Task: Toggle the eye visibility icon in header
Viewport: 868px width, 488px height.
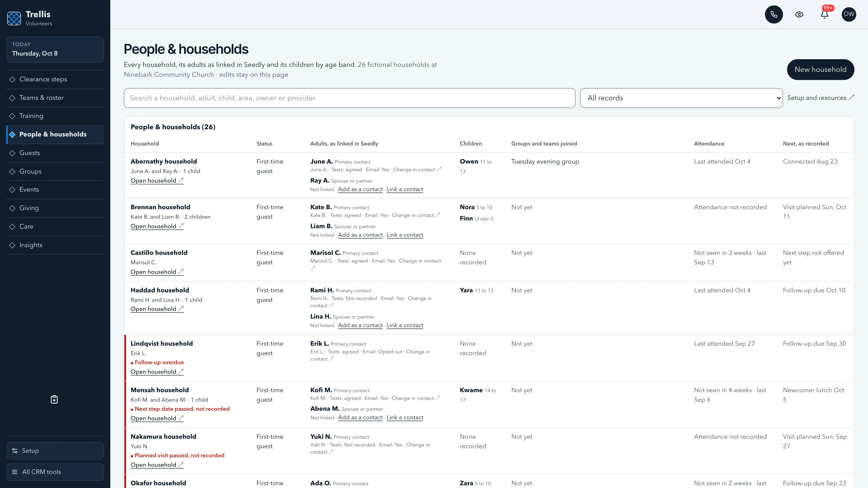Action: 799,14
